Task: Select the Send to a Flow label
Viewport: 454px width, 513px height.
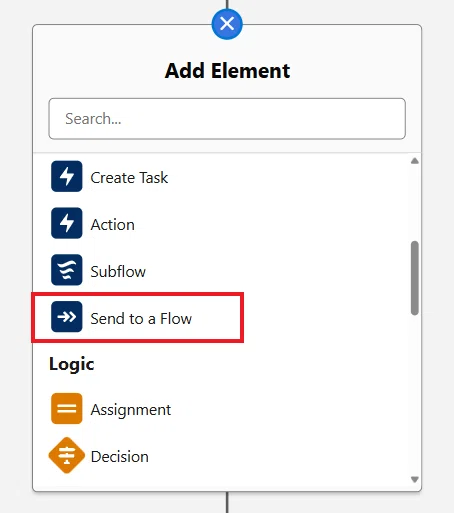Action: (x=141, y=319)
